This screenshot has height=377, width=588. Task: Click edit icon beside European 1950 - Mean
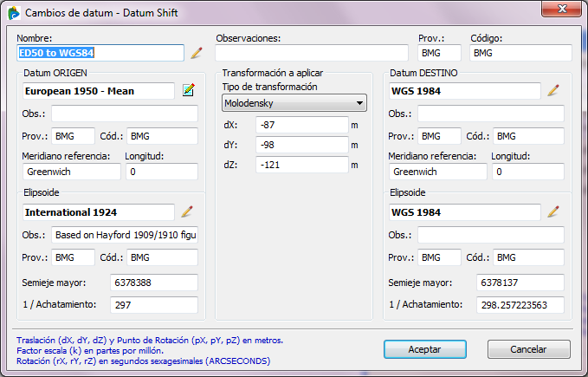click(189, 90)
